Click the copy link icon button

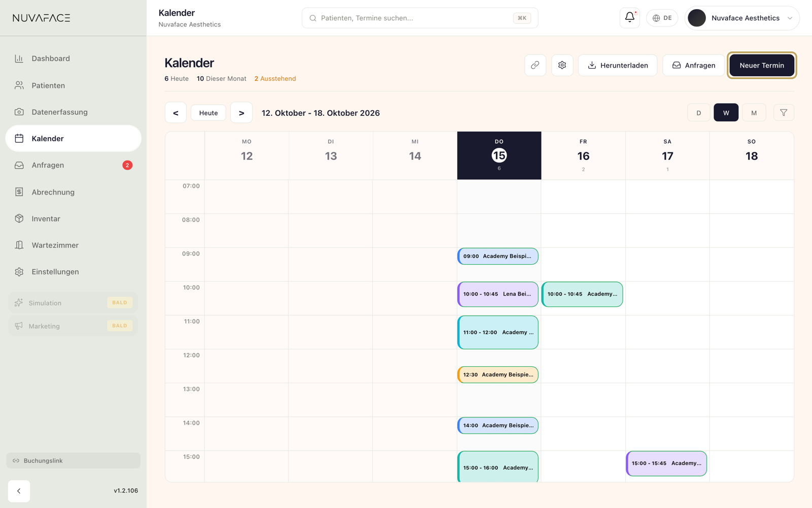point(535,65)
